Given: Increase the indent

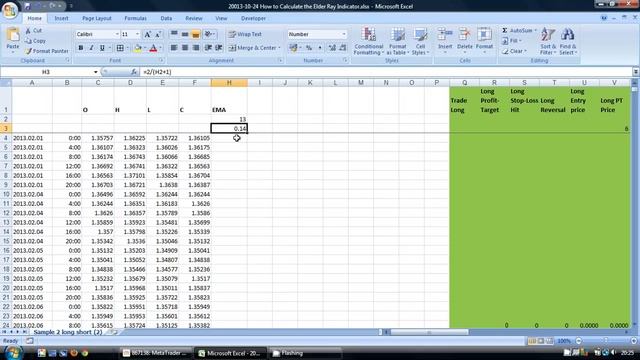Looking at the screenshot, I should tap(219, 48).
